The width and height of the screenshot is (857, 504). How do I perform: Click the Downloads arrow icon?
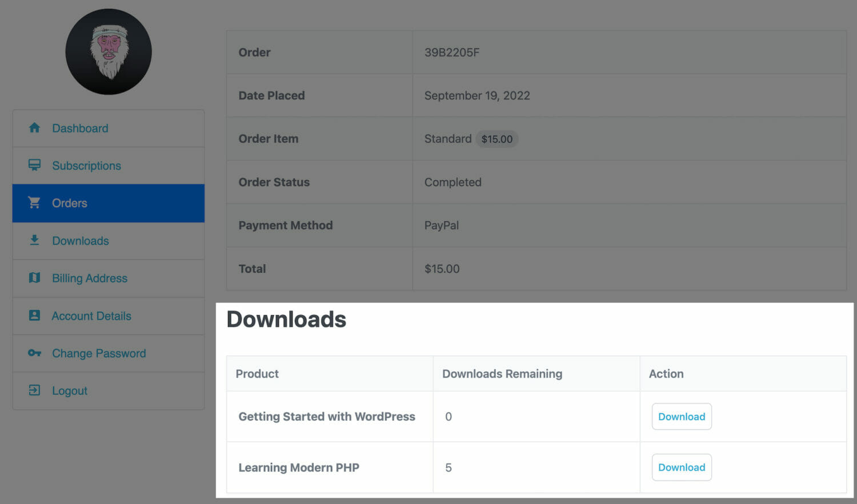[34, 240]
